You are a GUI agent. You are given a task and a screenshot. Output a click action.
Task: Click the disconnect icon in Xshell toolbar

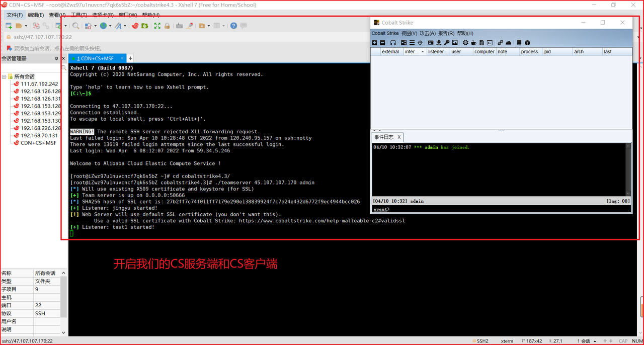(x=36, y=26)
